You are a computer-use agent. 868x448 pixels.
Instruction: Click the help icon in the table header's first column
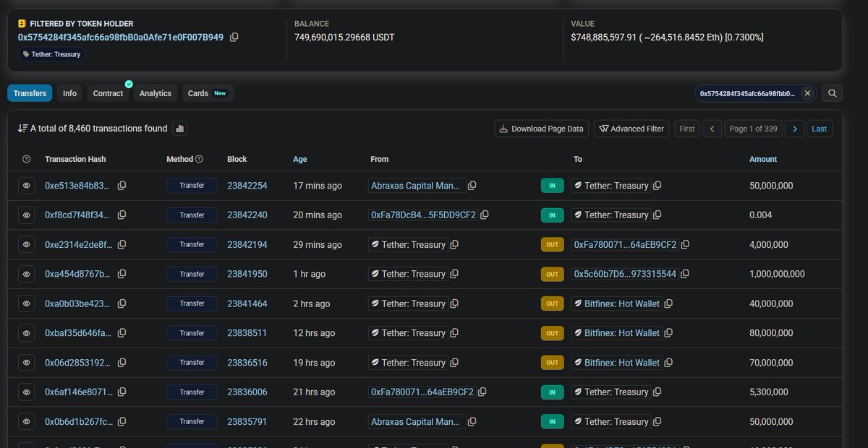click(x=27, y=159)
